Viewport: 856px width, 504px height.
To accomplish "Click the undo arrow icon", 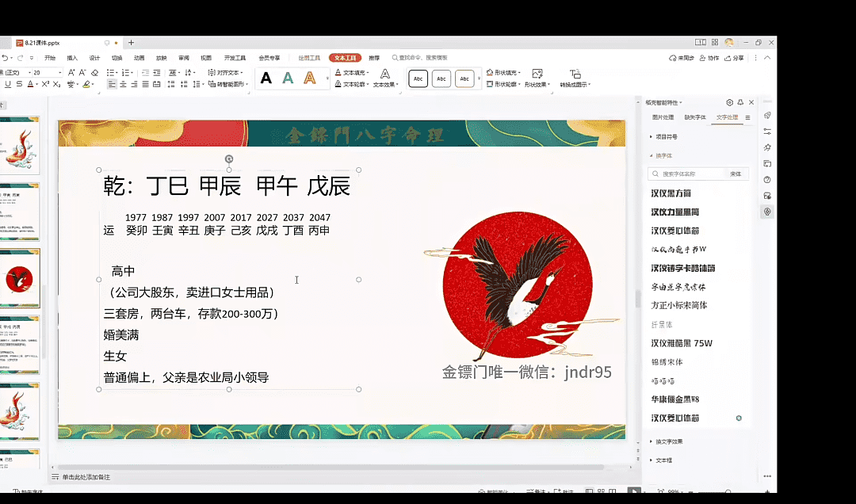I will click(6, 58).
